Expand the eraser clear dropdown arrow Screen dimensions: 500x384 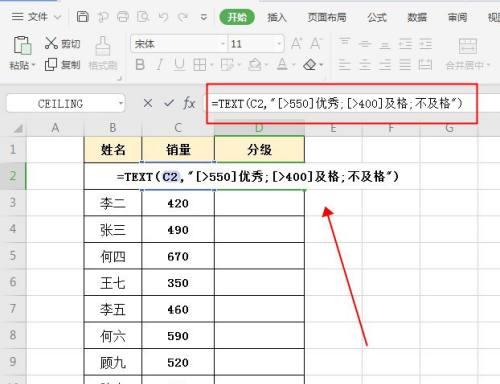point(321,65)
